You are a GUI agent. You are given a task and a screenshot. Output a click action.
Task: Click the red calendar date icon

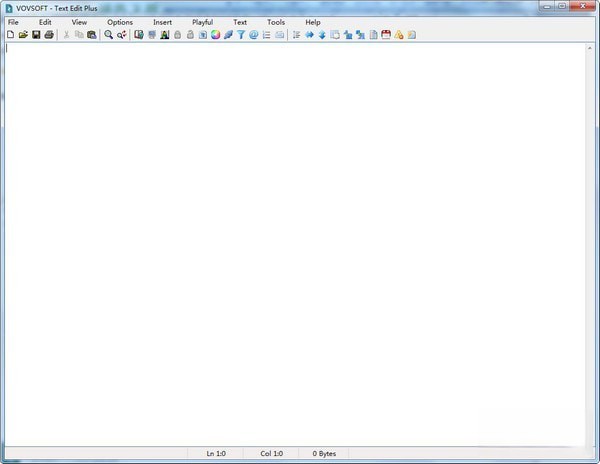pos(385,35)
